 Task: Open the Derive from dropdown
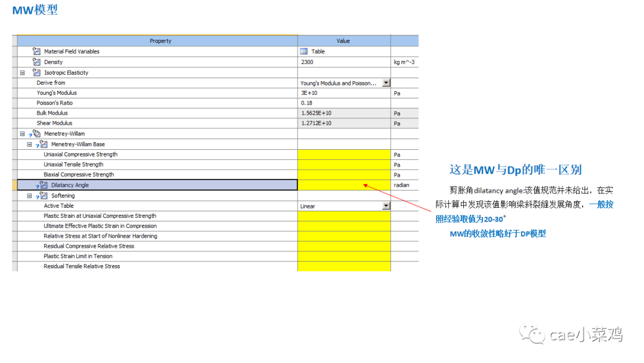click(x=385, y=82)
